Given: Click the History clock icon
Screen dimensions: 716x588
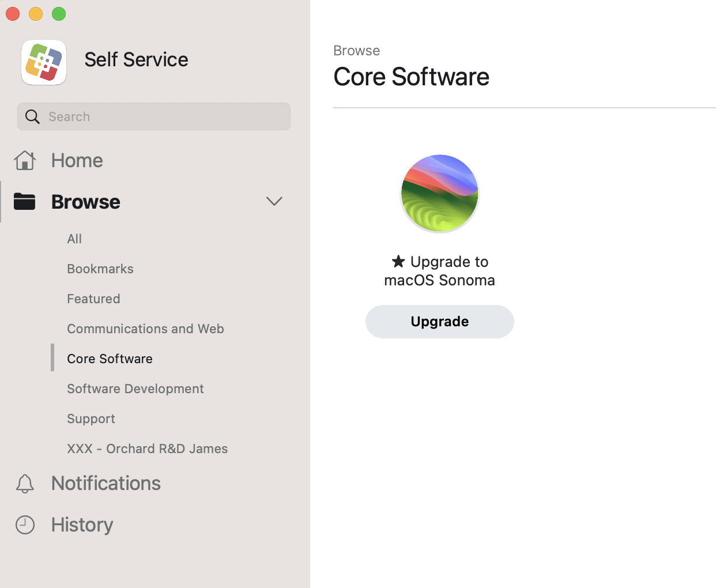Looking at the screenshot, I should (x=25, y=525).
